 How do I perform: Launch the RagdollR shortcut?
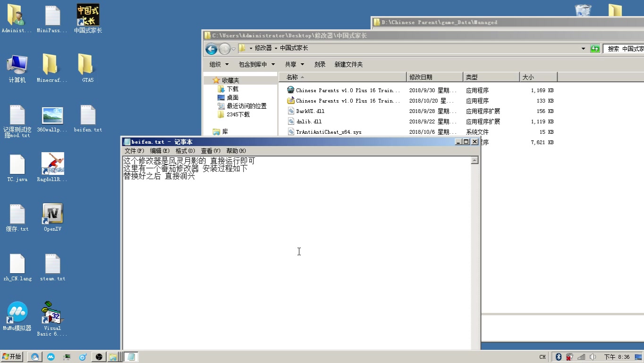[52, 167]
